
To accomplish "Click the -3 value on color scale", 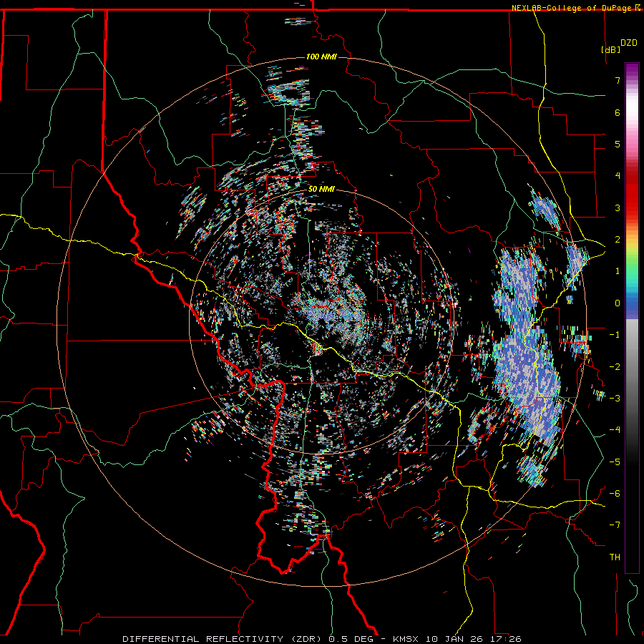I will (615, 399).
